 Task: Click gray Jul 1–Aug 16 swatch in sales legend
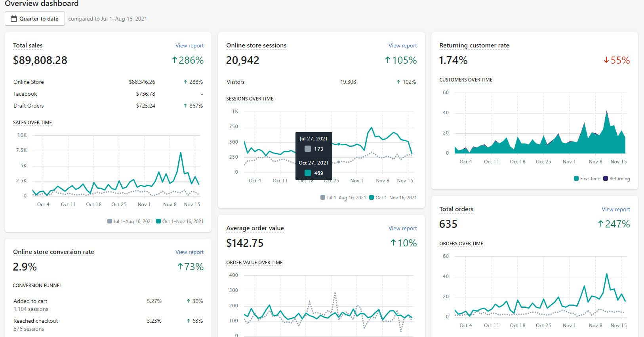pos(110,221)
